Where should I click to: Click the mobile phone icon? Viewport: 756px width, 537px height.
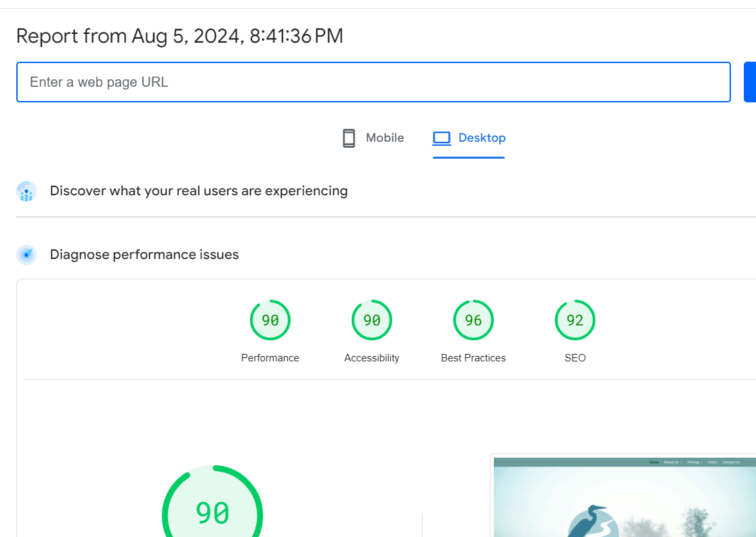(349, 138)
